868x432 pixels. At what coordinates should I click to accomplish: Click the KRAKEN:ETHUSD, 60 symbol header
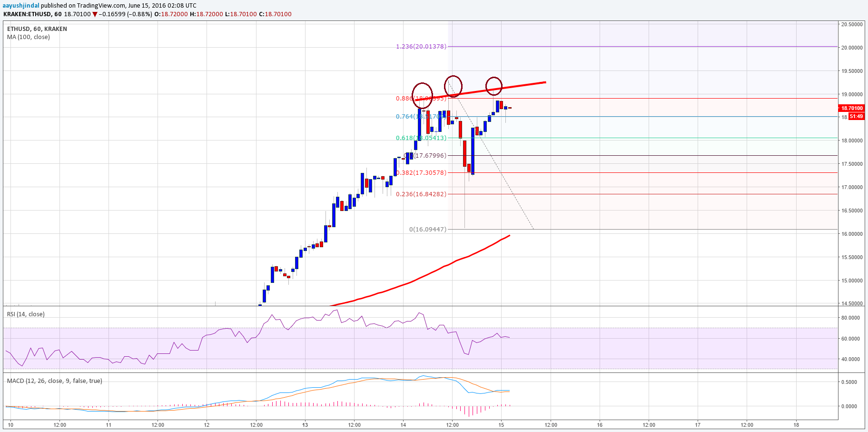coord(32,14)
